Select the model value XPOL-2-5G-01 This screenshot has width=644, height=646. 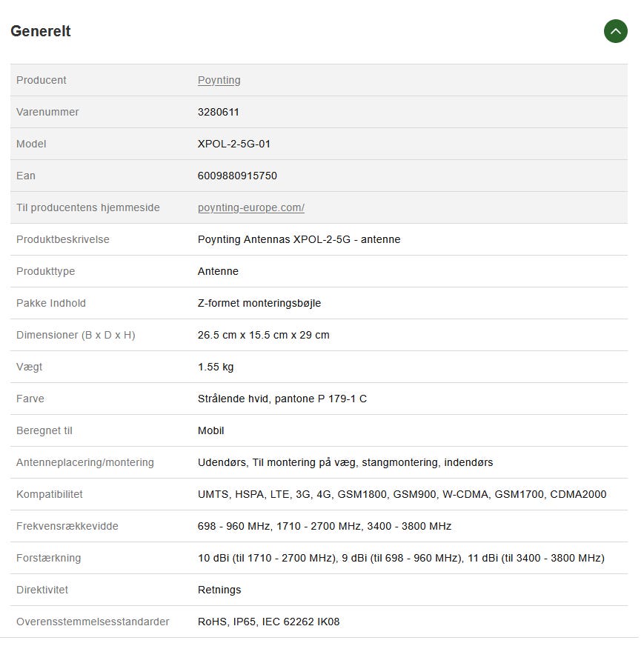(x=233, y=144)
